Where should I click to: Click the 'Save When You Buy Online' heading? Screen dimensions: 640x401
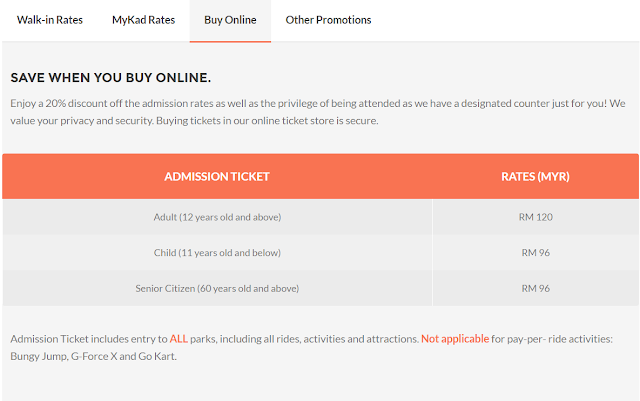click(111, 77)
